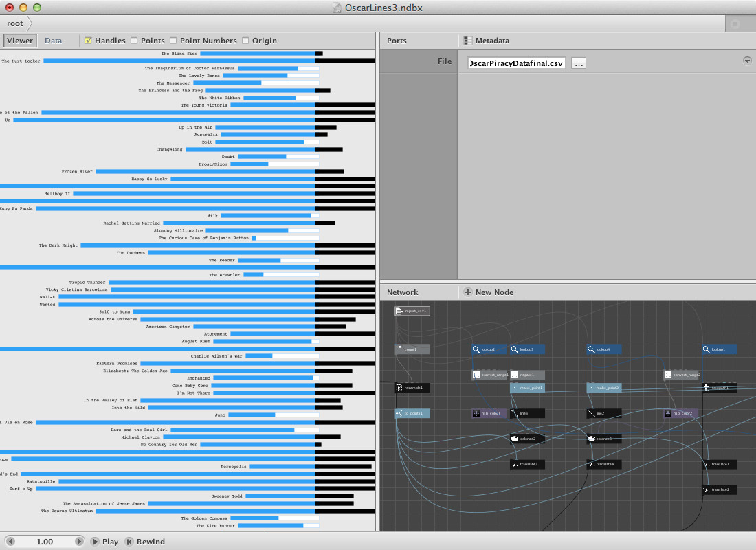Select the make_point1 node

(527, 388)
